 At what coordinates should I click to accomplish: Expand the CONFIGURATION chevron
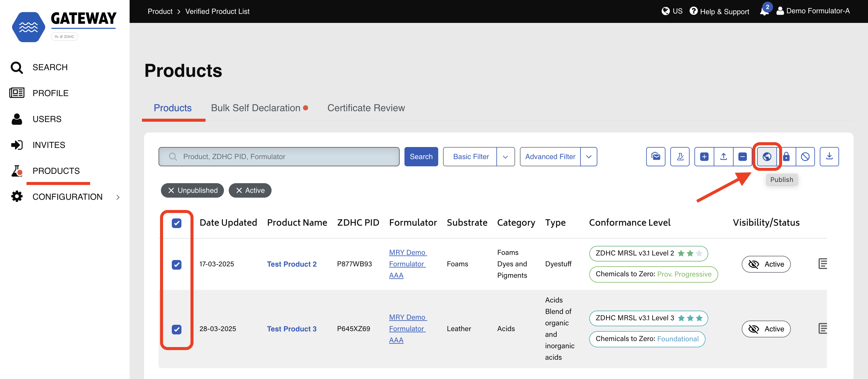coord(118,197)
